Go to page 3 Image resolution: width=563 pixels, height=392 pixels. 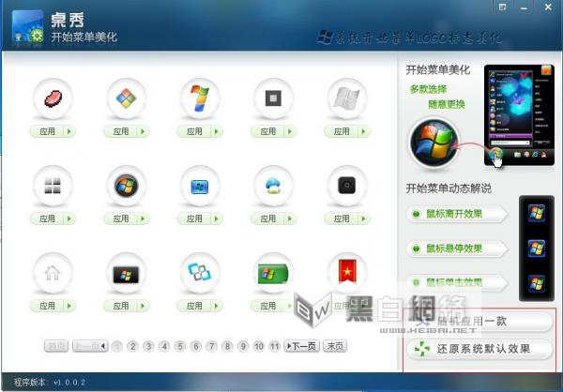tap(148, 346)
